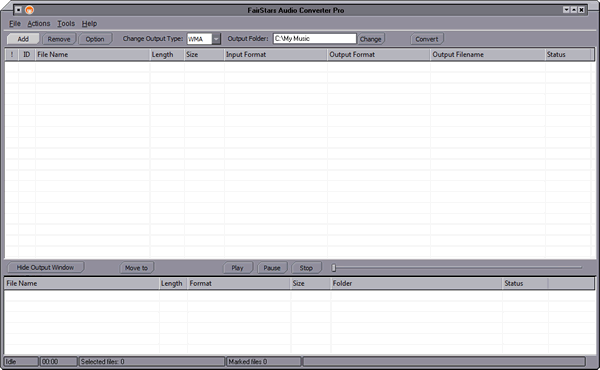
Task: Click the Move to button
Action: click(136, 268)
